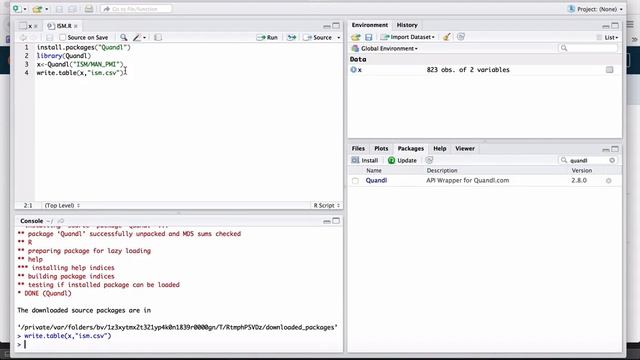Enable the Source on Save checkbox
Screen dimensions: 640x360
click(x=62, y=38)
